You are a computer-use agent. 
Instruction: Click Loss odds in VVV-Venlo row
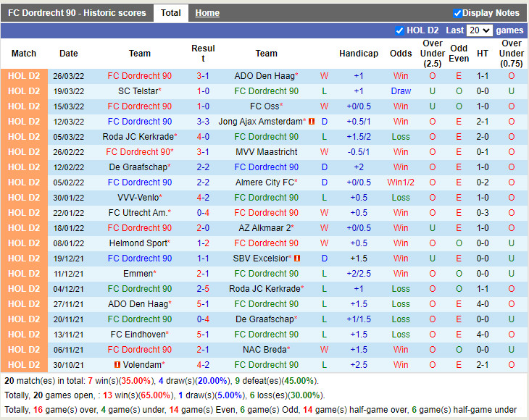pos(401,198)
